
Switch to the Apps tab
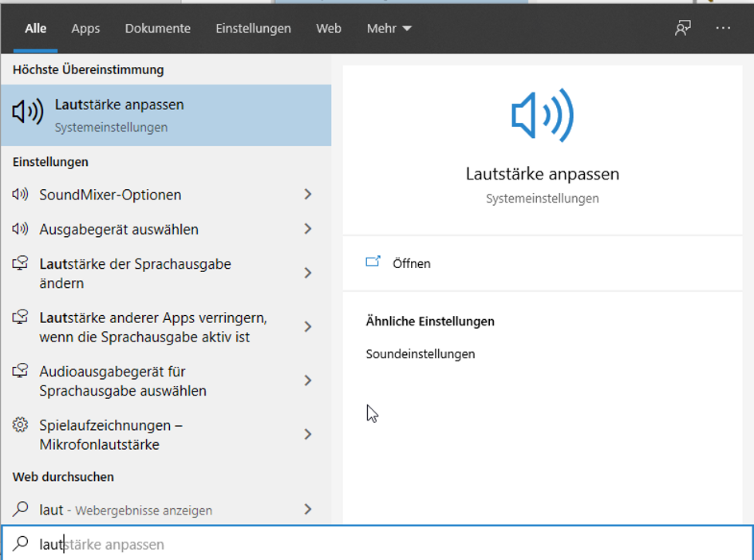[85, 28]
